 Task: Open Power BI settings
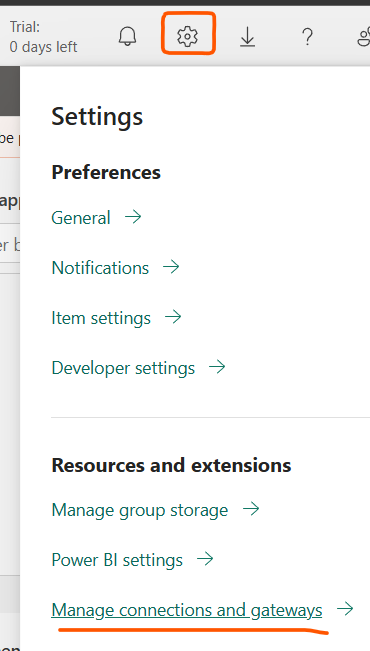(x=117, y=560)
